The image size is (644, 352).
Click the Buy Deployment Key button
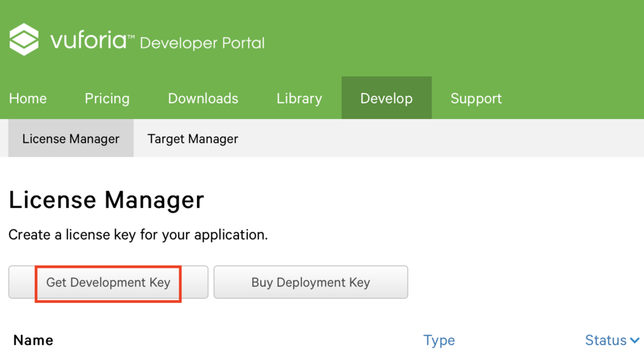[311, 282]
